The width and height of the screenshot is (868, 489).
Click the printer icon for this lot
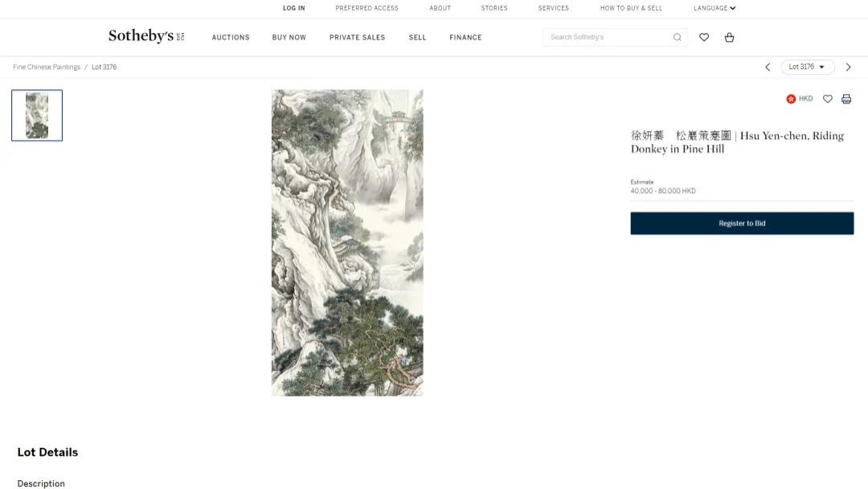pyautogui.click(x=845, y=98)
